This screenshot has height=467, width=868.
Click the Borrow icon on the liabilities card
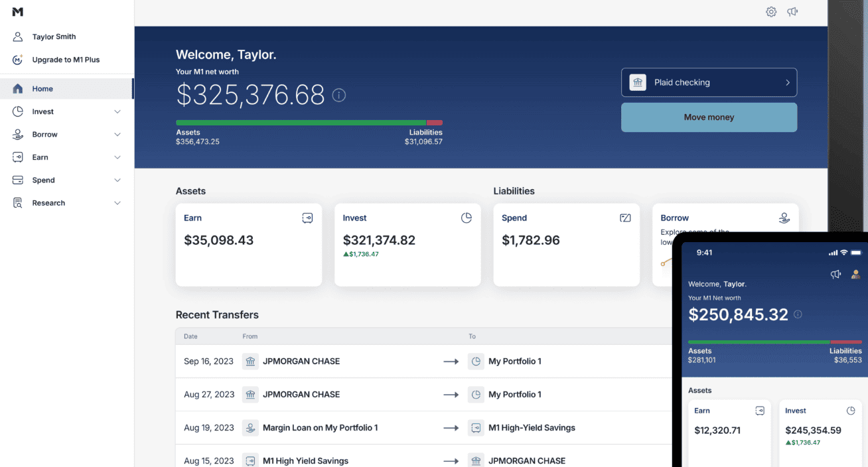pos(784,218)
